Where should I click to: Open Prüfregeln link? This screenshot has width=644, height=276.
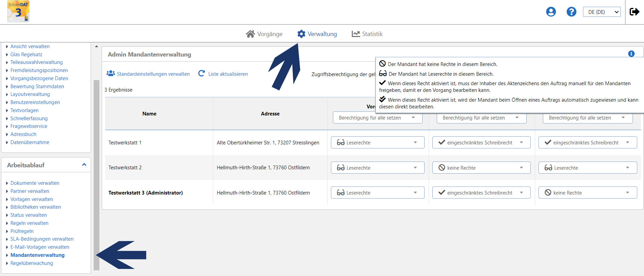coord(22,231)
